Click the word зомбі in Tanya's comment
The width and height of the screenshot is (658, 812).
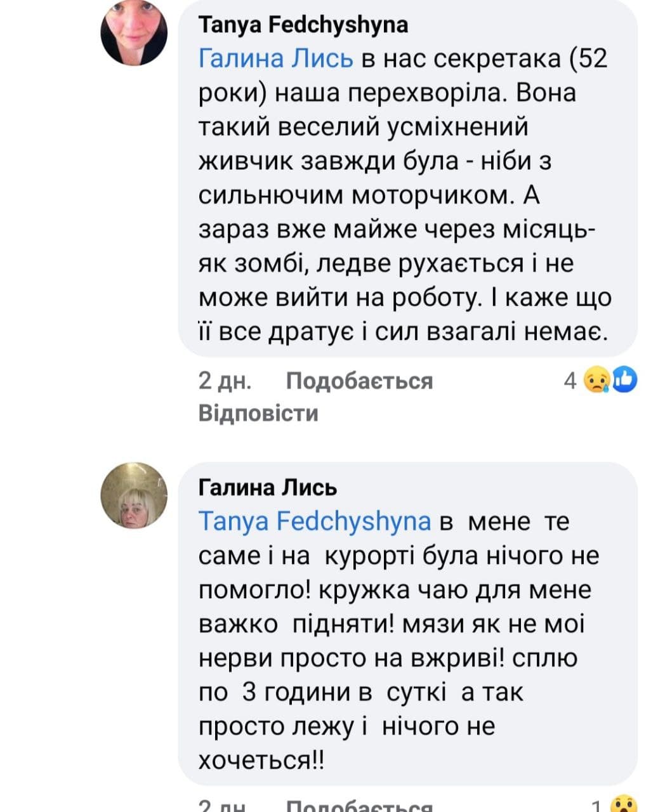click(x=271, y=263)
